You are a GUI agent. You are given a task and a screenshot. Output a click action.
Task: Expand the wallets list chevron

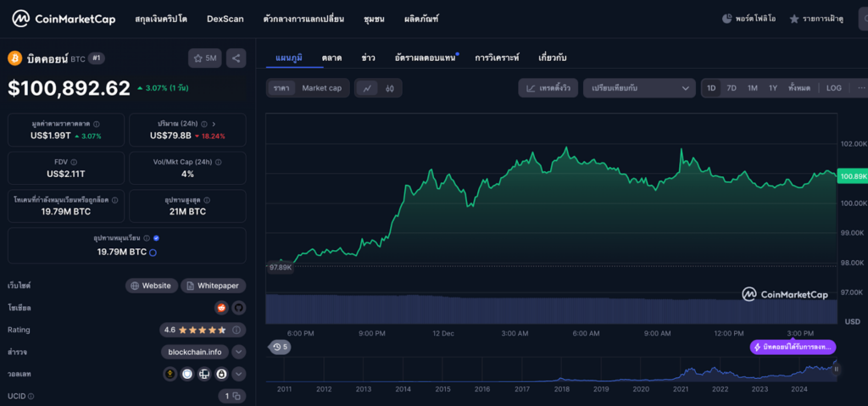tap(239, 374)
